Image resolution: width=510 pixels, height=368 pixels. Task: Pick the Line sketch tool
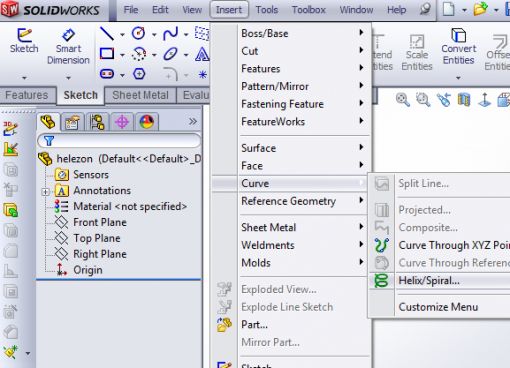coord(107,34)
